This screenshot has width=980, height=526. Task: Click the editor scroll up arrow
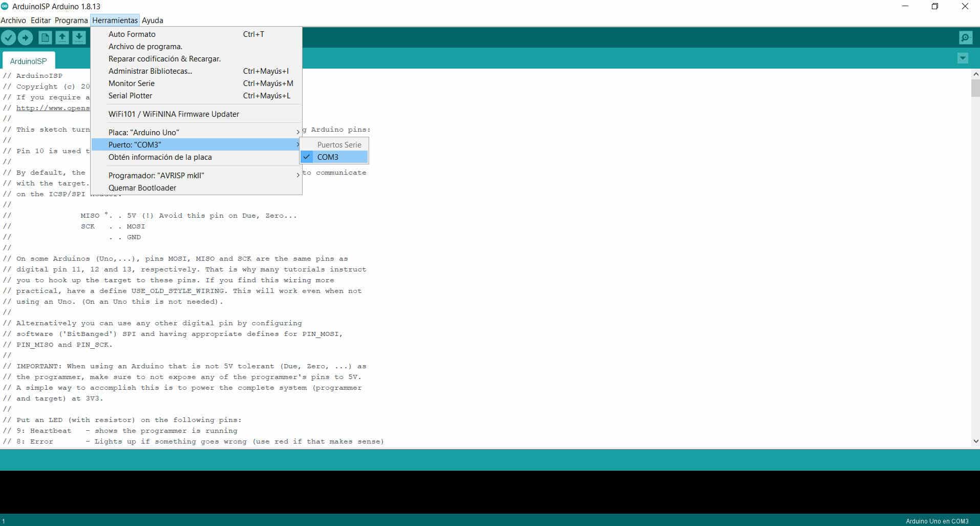(x=975, y=74)
